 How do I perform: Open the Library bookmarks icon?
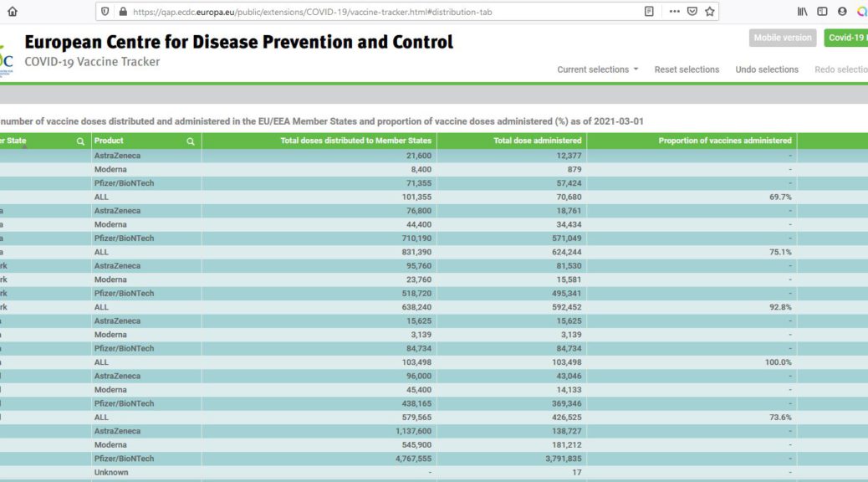(x=802, y=12)
